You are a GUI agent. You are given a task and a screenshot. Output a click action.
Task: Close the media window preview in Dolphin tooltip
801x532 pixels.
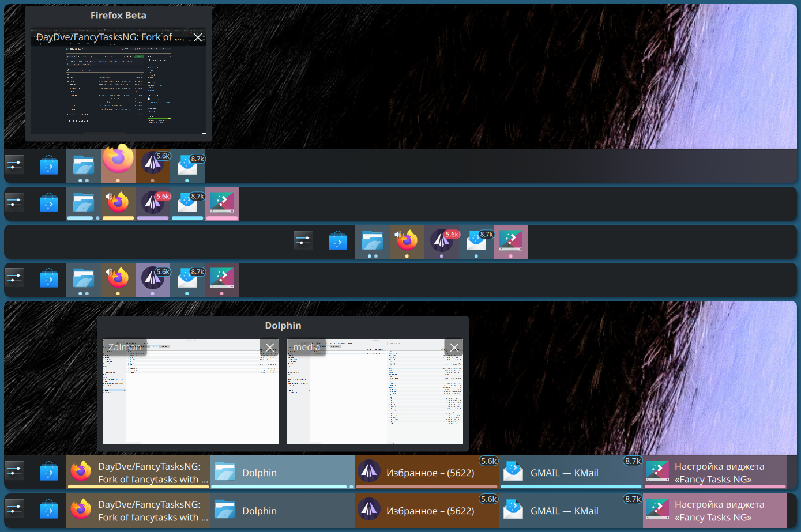[x=454, y=347]
